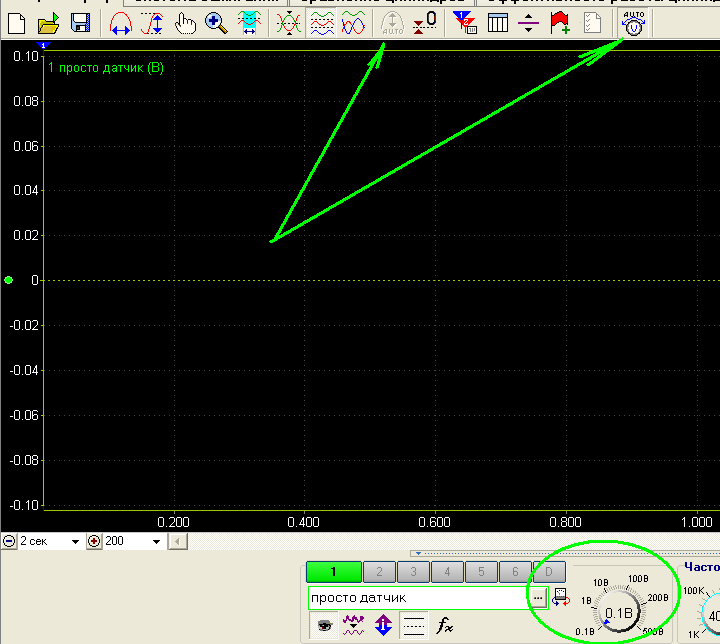Open sensor selection with the '...' button
The image size is (720, 644).
click(538, 598)
